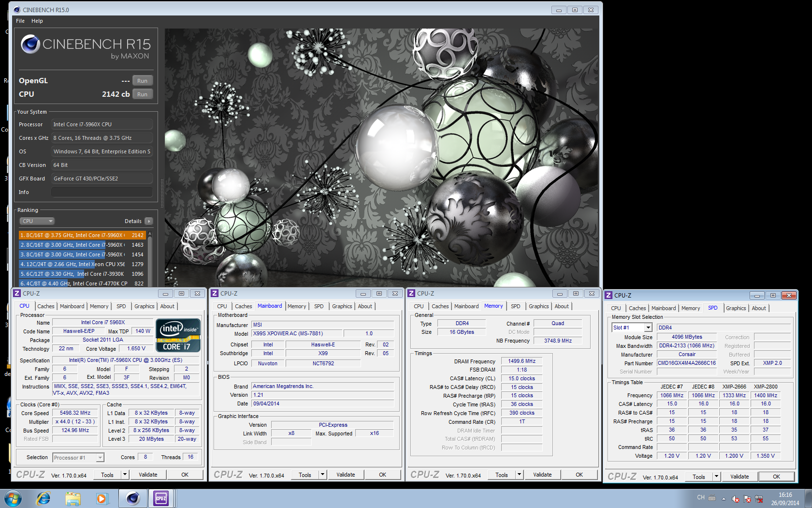Open Details arrow in Ranking section
The width and height of the screenshot is (812, 508).
point(149,221)
